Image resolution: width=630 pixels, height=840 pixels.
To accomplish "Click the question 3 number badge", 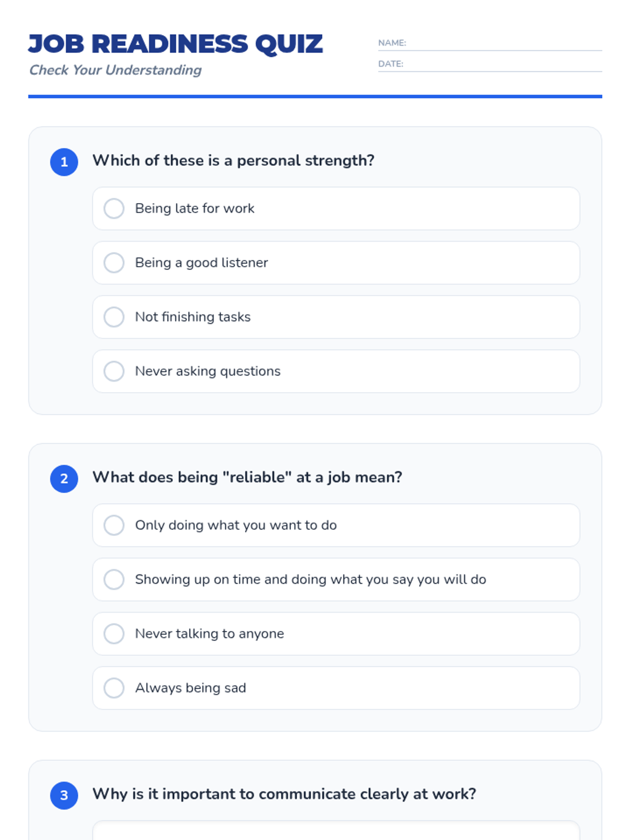I will click(64, 795).
